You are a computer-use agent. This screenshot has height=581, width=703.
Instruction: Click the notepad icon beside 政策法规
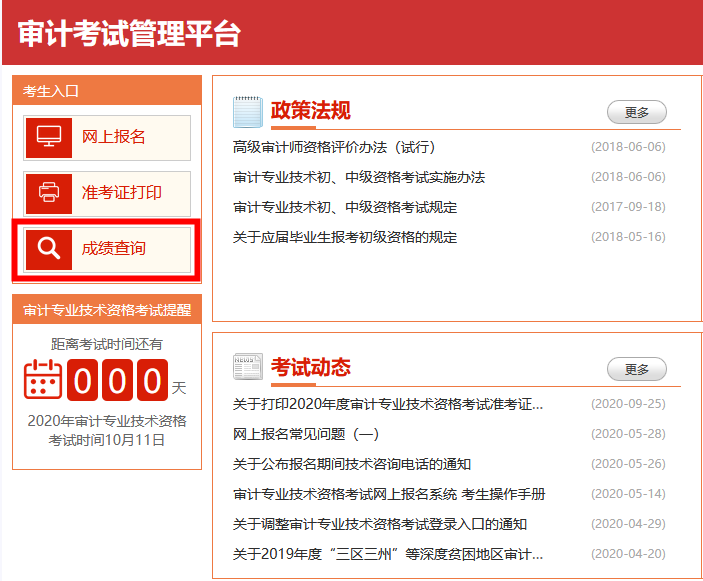247,111
